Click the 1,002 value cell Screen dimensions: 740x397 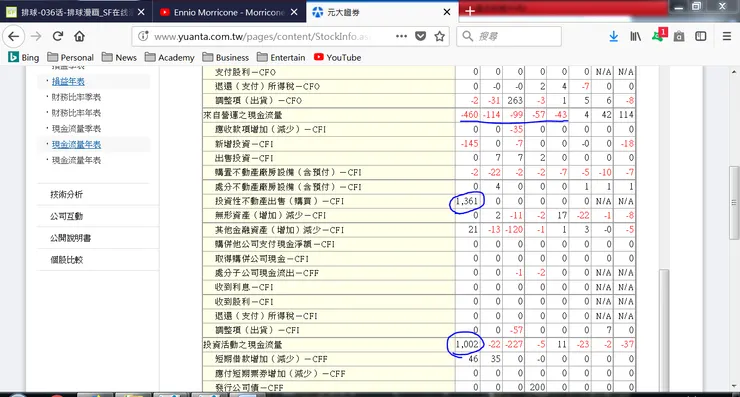coord(467,345)
